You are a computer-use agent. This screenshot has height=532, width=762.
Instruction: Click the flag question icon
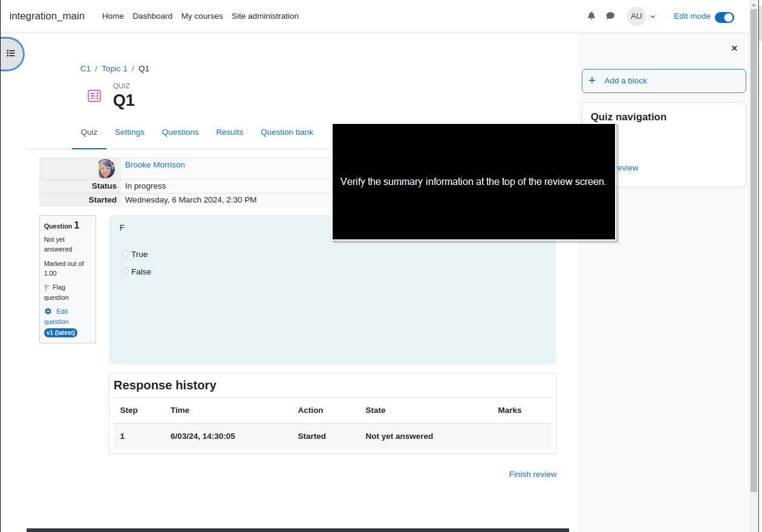47,288
